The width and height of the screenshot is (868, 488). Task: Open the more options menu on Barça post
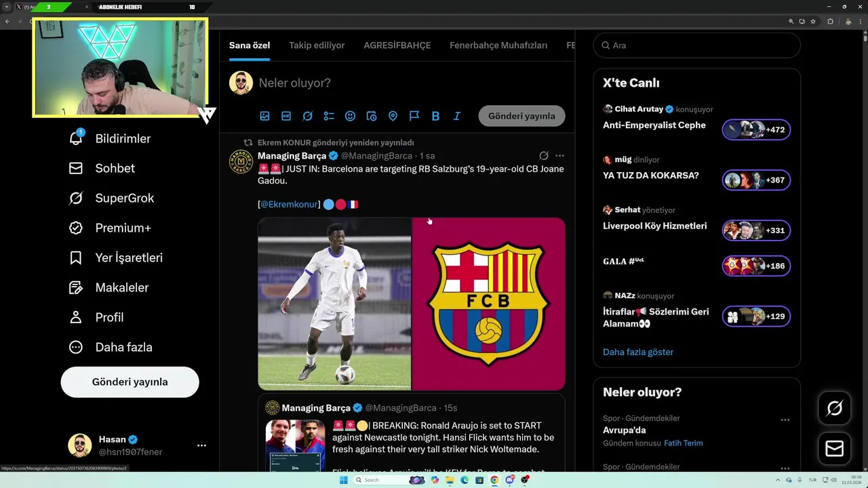click(x=559, y=156)
